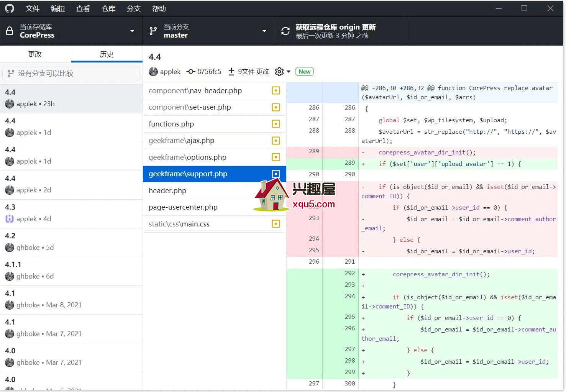Click modified status icon for options.php
The image size is (566, 392).
point(276,157)
